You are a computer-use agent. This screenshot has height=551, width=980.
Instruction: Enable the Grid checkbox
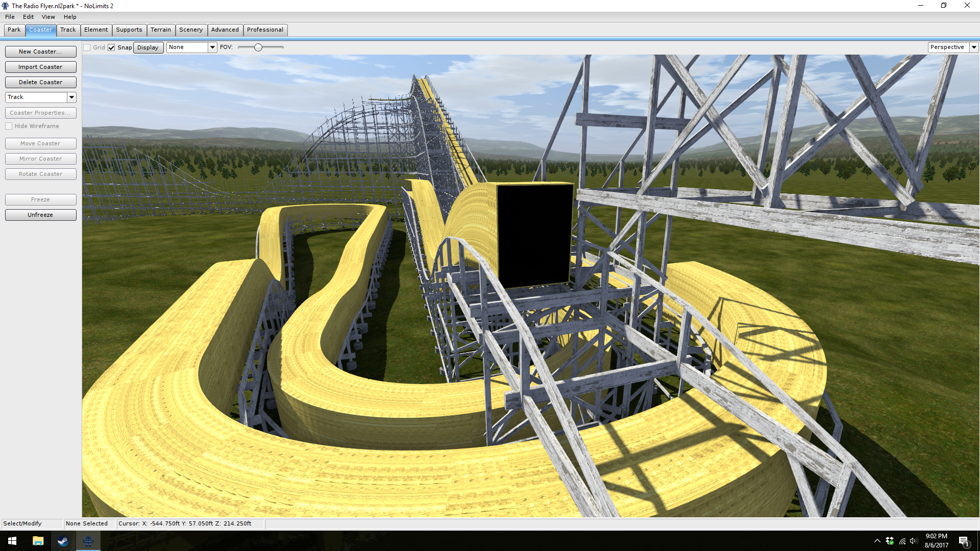click(x=87, y=47)
